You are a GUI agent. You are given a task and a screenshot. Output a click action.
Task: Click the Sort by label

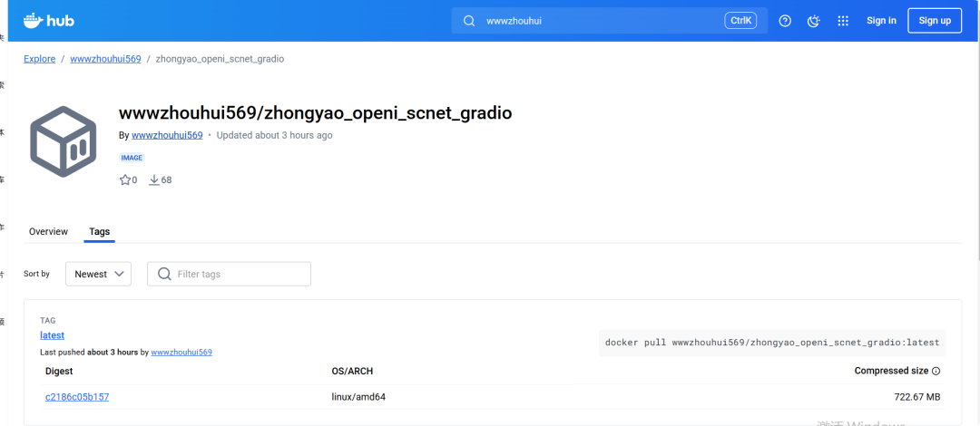click(x=37, y=274)
